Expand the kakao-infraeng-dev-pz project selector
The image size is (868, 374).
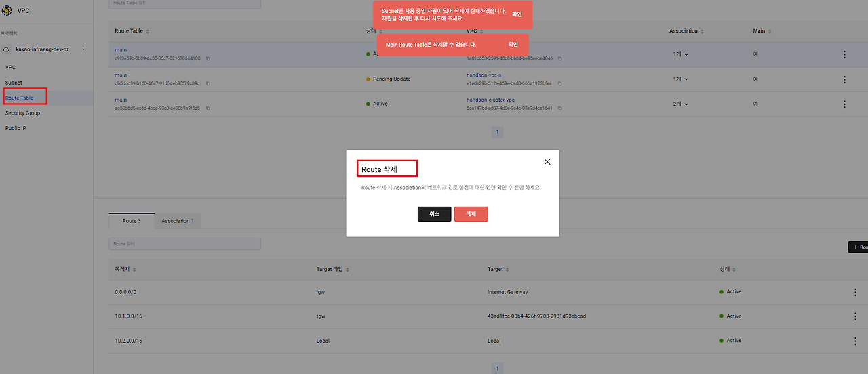pos(83,49)
